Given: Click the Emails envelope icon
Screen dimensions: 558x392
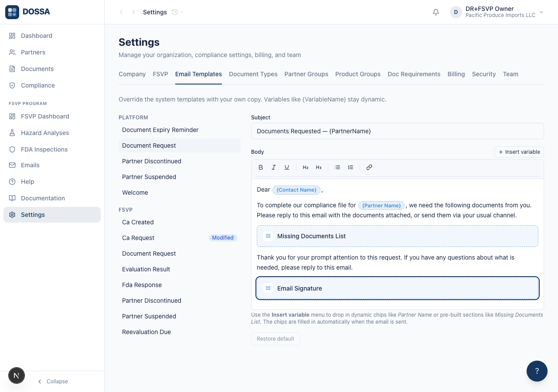Looking at the screenshot, I should coord(12,165).
